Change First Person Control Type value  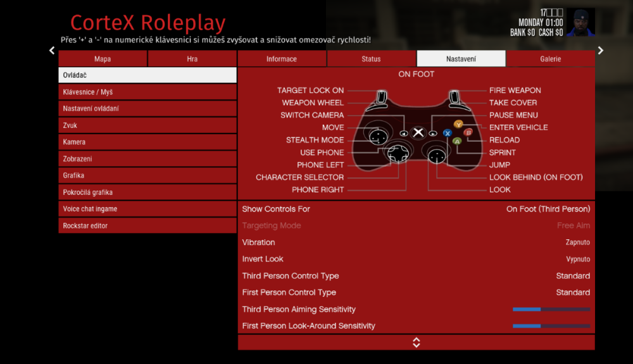tap(416, 292)
